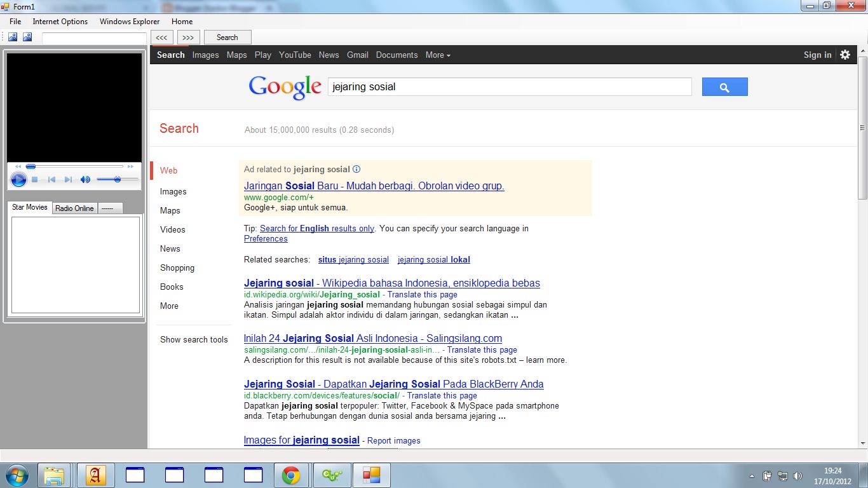This screenshot has width=868, height=488.
Task: Select the dashed unnamed tab
Action: point(109,208)
